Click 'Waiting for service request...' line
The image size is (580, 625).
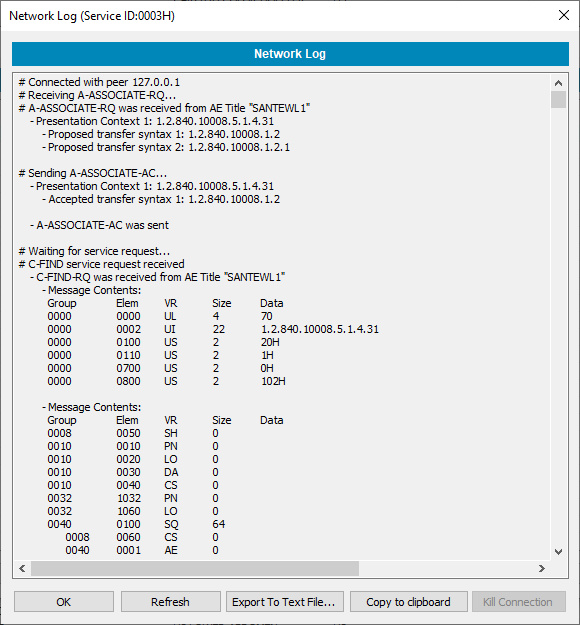(94, 251)
